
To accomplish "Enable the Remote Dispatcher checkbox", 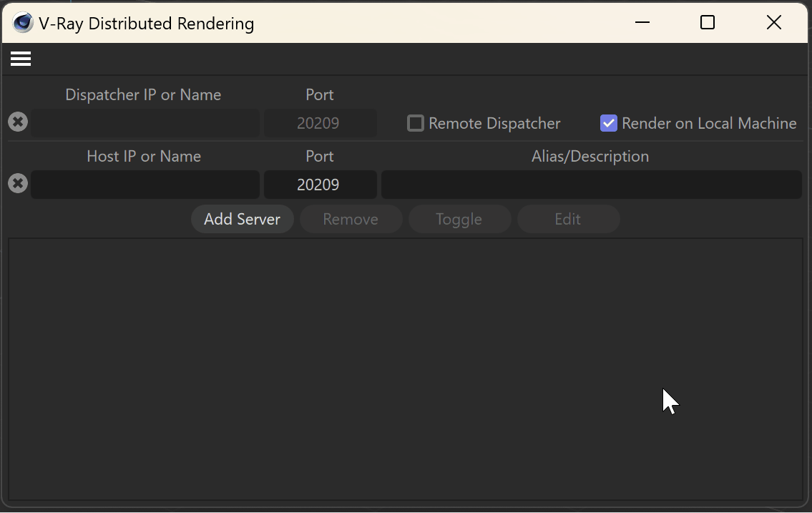I will [416, 123].
